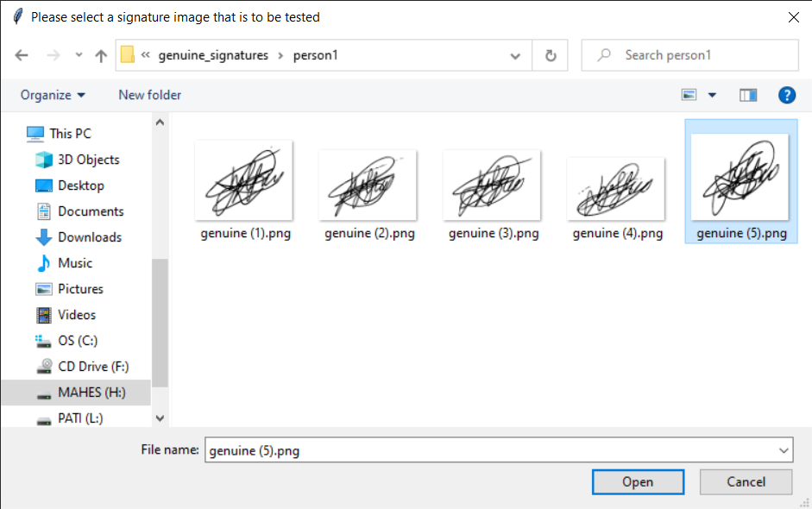Create a New folder
812x509 pixels.
(149, 95)
